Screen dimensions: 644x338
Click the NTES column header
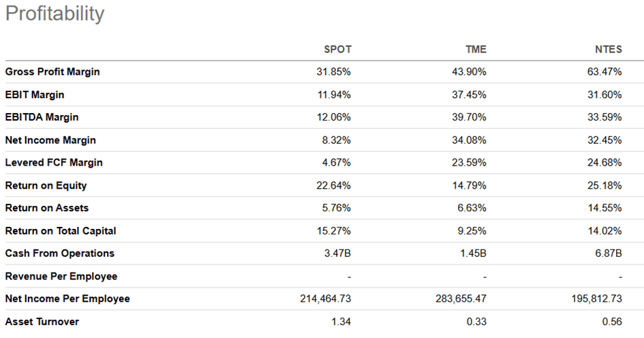point(608,49)
